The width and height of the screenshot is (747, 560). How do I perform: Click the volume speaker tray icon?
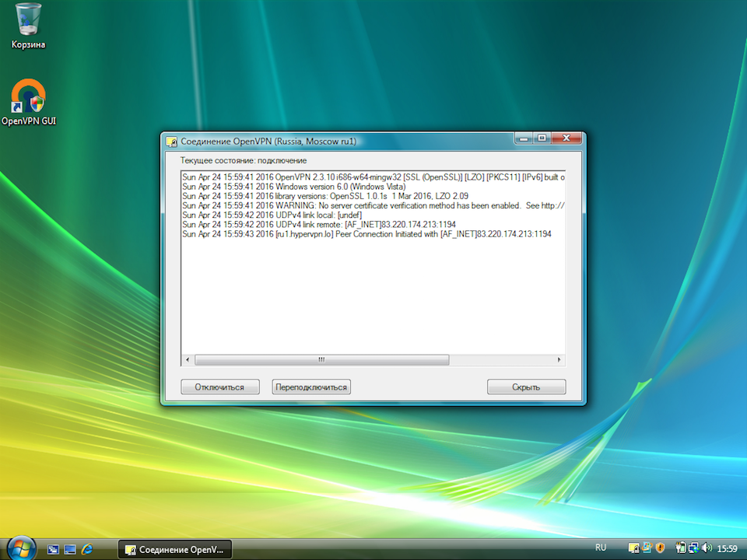pyautogui.click(x=707, y=548)
